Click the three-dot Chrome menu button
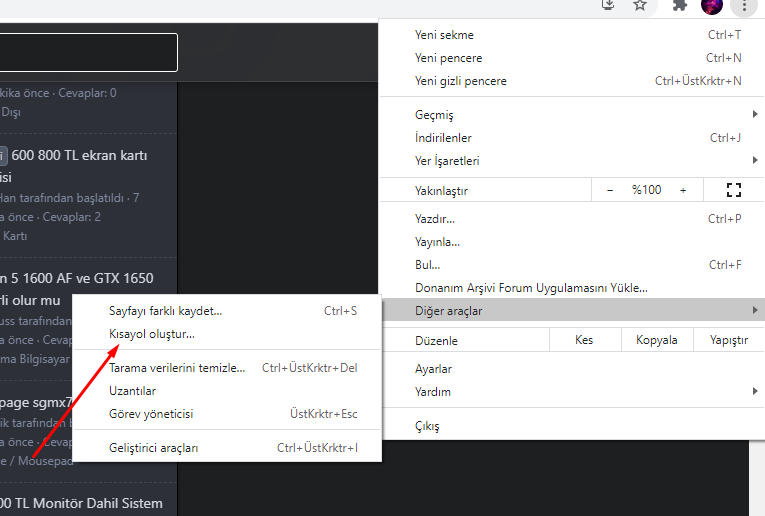This screenshot has height=516, width=765. point(744,6)
